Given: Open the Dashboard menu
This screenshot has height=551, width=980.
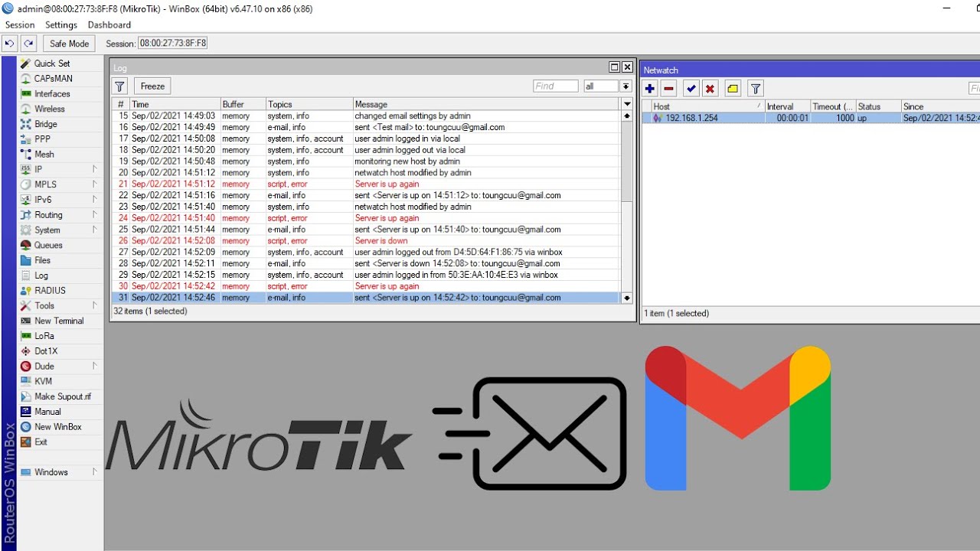Looking at the screenshot, I should [109, 25].
